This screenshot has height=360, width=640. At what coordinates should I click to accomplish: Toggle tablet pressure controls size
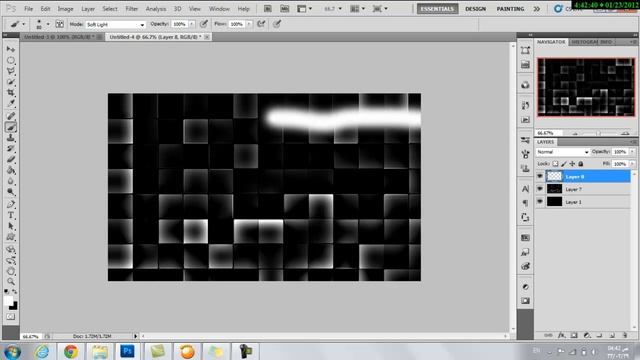tap(277, 24)
